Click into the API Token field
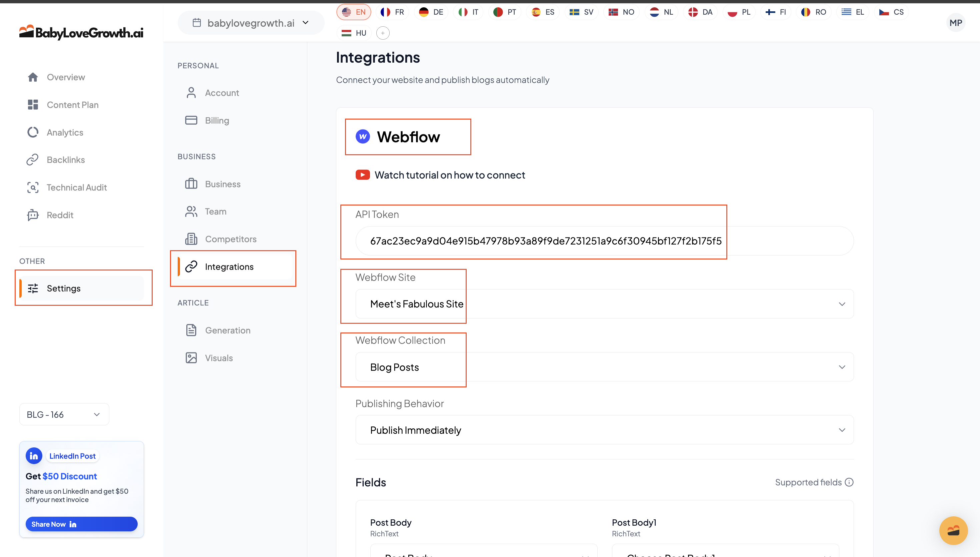Screen dimensions: 980x557 pos(604,241)
